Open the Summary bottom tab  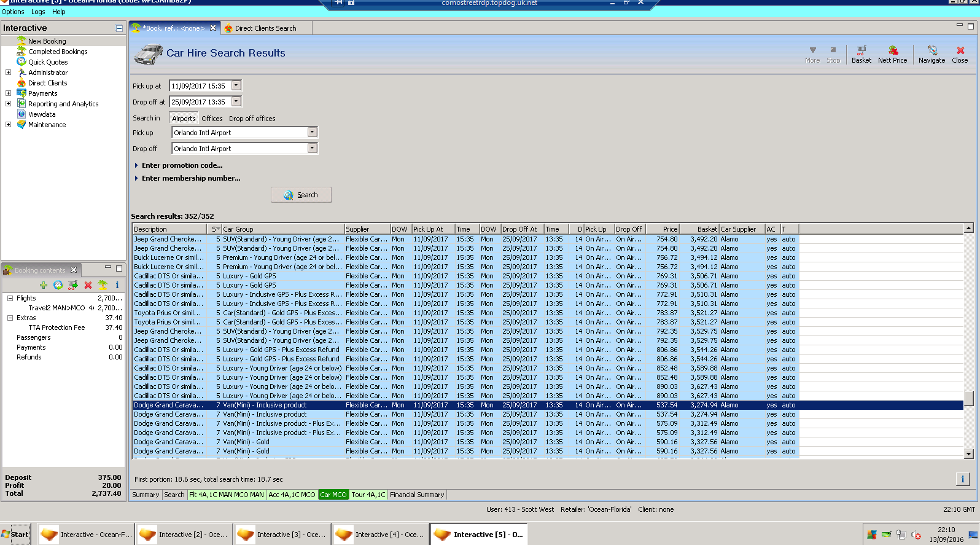[146, 495]
